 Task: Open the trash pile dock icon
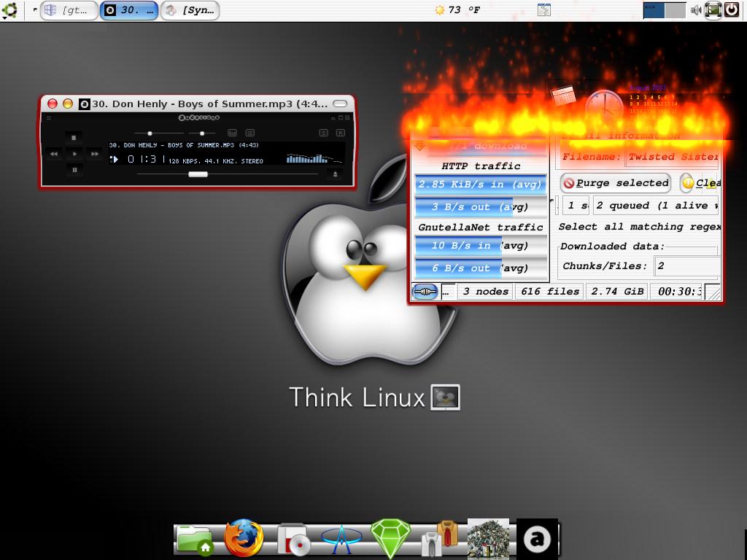point(488,539)
